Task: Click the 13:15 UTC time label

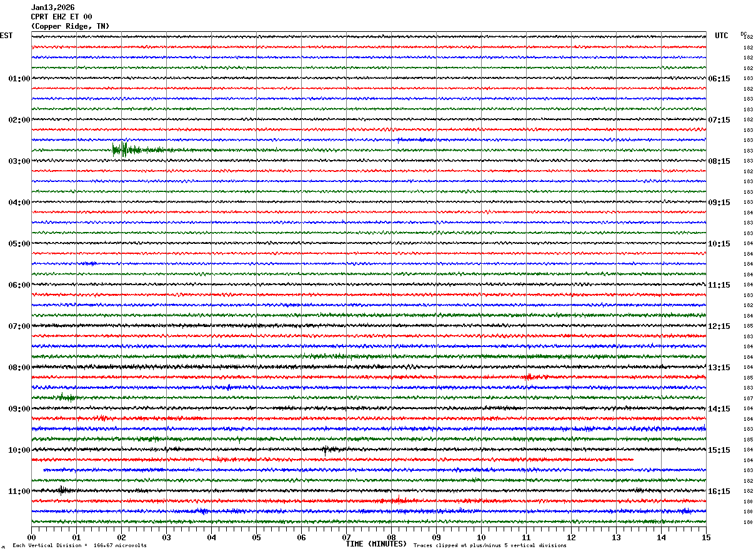Action: (719, 368)
